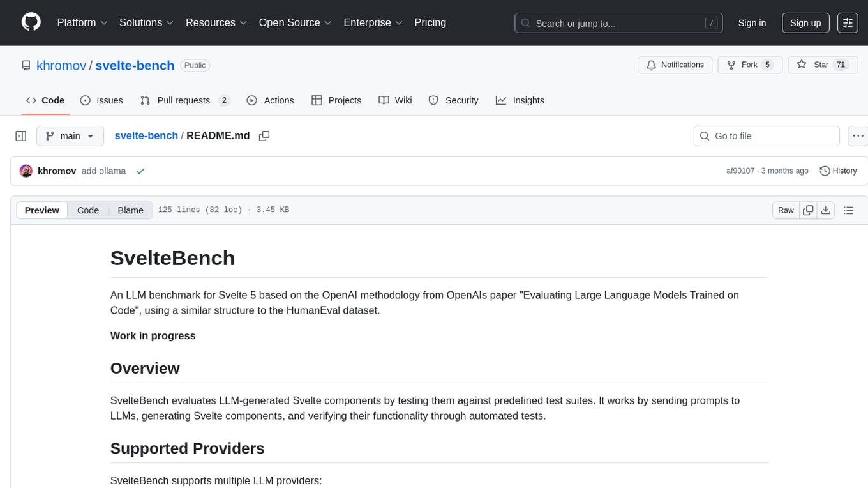View file History

[838, 171]
